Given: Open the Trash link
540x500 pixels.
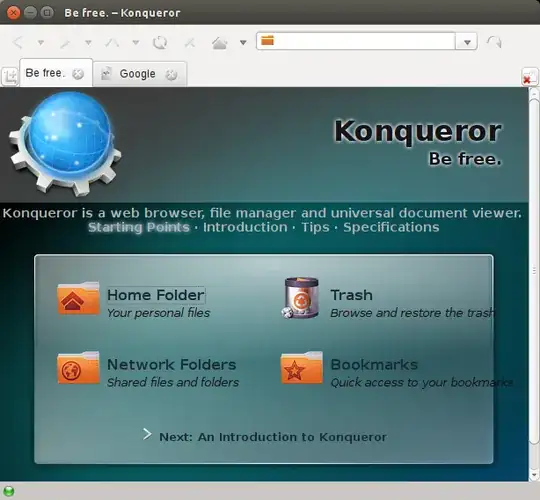Looking at the screenshot, I should [x=351, y=295].
